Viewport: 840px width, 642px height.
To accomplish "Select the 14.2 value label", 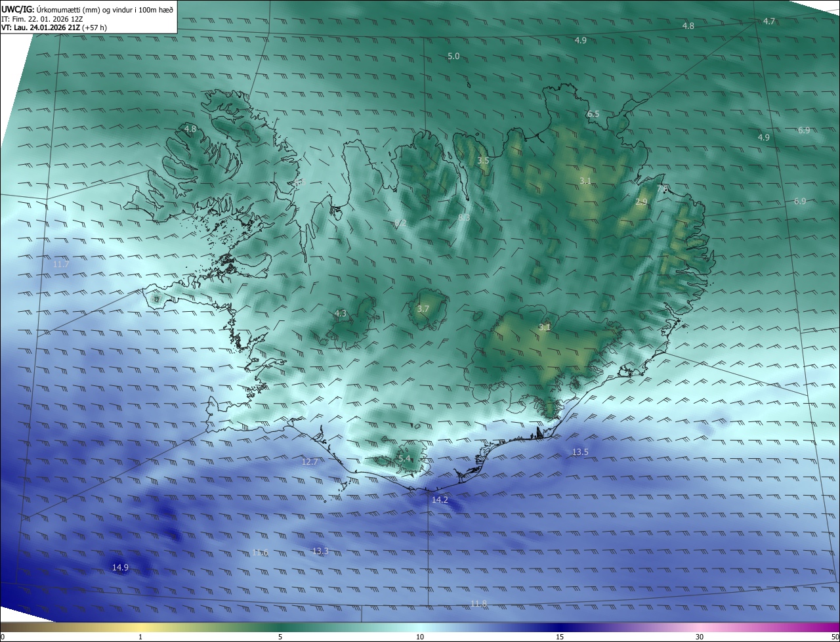I will (x=440, y=500).
